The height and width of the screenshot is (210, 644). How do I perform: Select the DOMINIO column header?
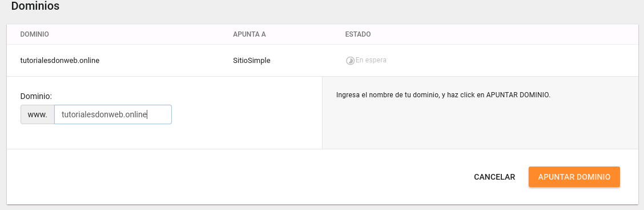point(34,34)
